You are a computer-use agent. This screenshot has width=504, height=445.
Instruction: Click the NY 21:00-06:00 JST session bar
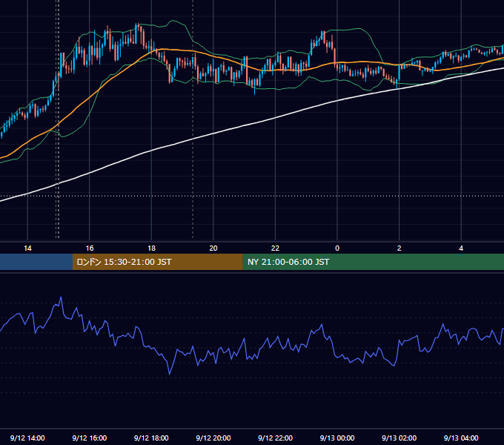pyautogui.click(x=373, y=262)
